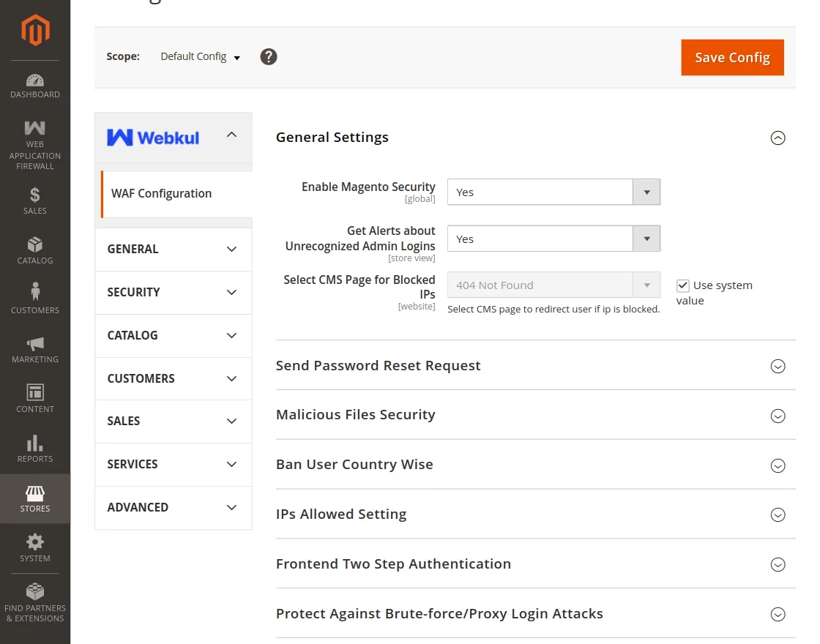Select the WAF Configuration tab
Image resolution: width=820 pixels, height=644 pixels.
[162, 194]
